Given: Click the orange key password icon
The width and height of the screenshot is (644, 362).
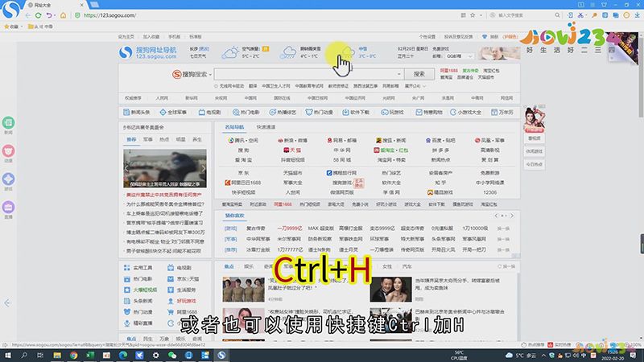Looking at the screenshot, I should click(594, 15).
